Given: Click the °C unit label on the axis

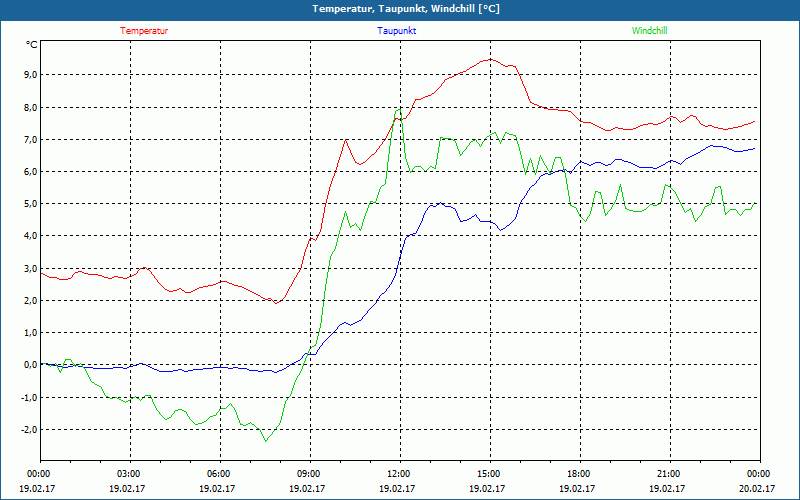Looking at the screenshot, I should (x=32, y=45).
